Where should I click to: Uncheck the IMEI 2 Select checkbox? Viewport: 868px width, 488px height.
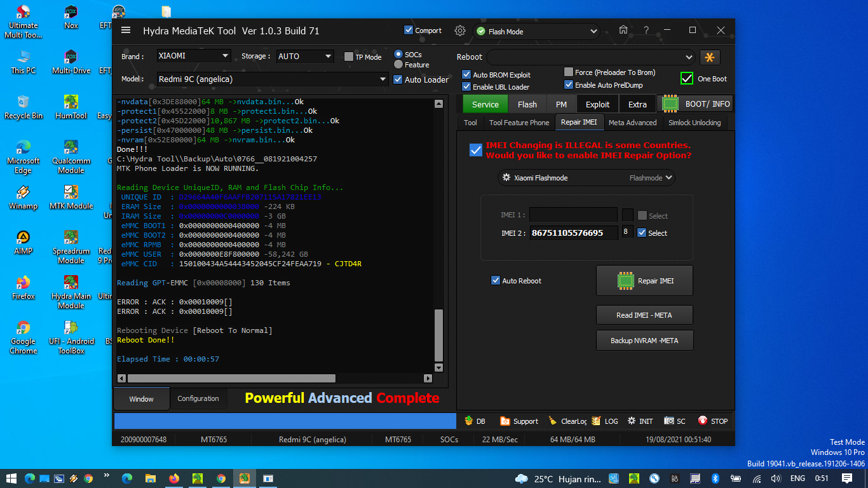click(642, 233)
